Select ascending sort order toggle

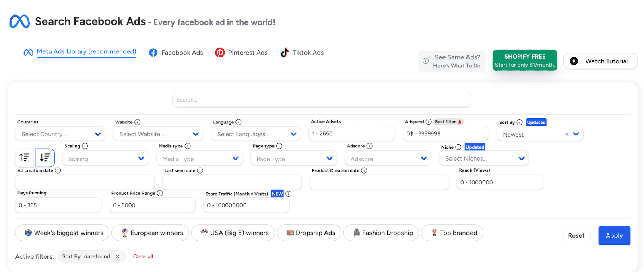coord(25,157)
